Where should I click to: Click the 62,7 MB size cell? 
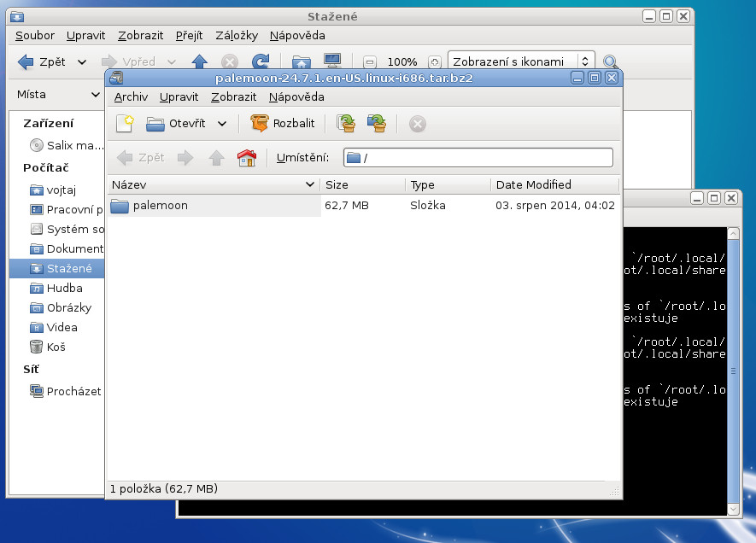347,206
